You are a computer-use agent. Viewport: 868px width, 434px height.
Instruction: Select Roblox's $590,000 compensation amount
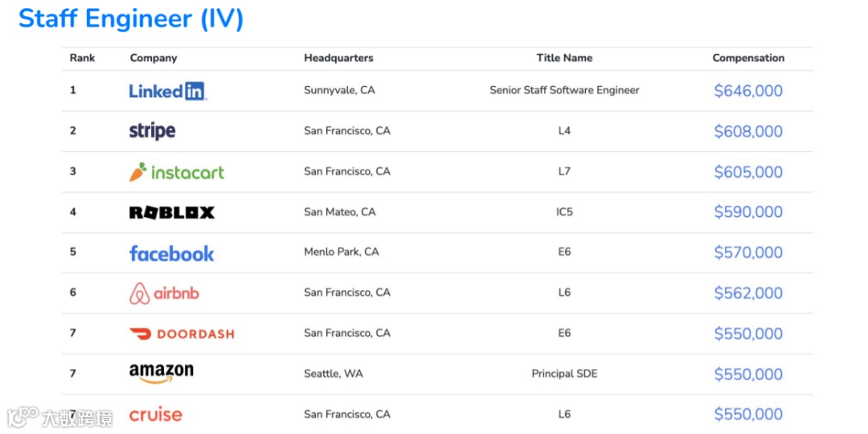pyautogui.click(x=748, y=212)
